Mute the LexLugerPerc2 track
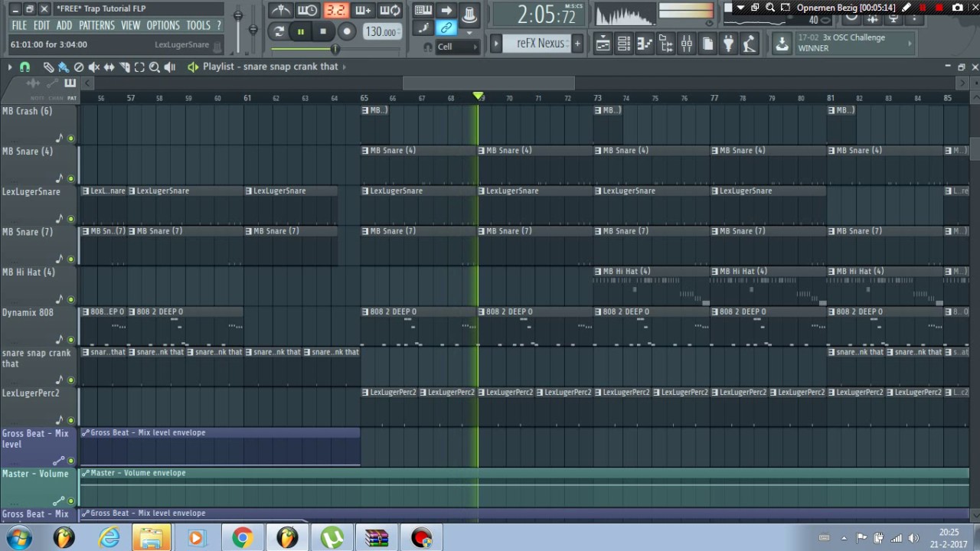Viewport: 980px width, 551px height. click(71, 420)
